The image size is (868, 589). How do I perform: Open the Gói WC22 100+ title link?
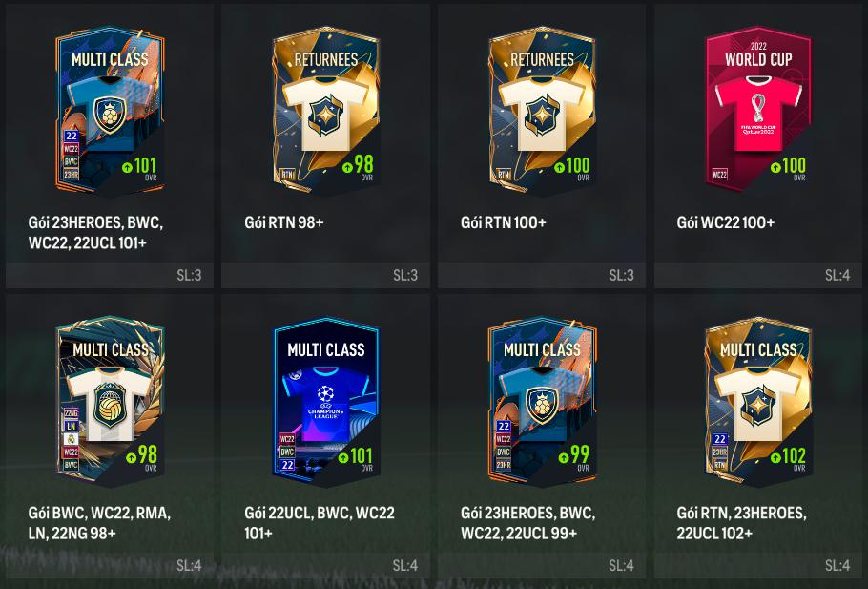click(x=725, y=222)
